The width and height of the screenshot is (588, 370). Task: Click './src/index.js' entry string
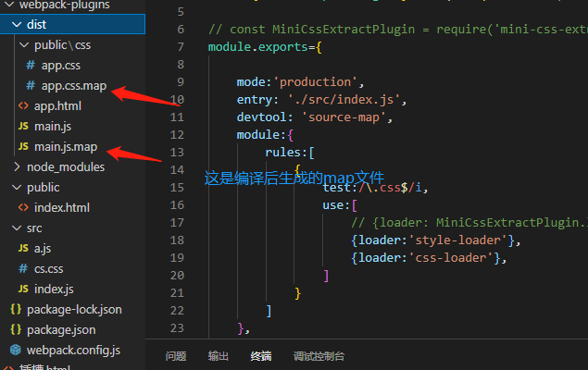point(344,100)
